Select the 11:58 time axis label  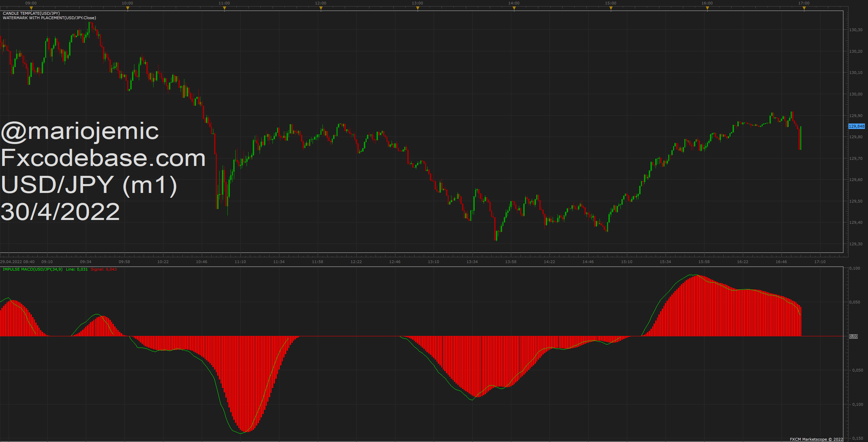(x=318, y=262)
